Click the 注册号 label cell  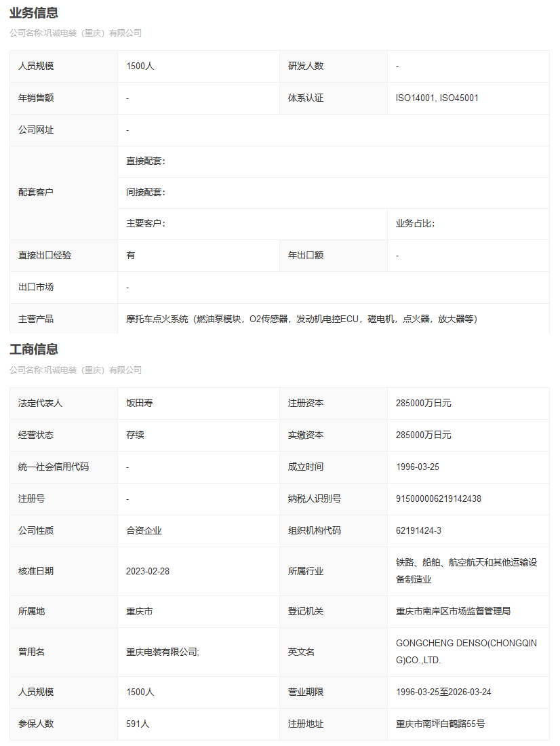click(64, 499)
